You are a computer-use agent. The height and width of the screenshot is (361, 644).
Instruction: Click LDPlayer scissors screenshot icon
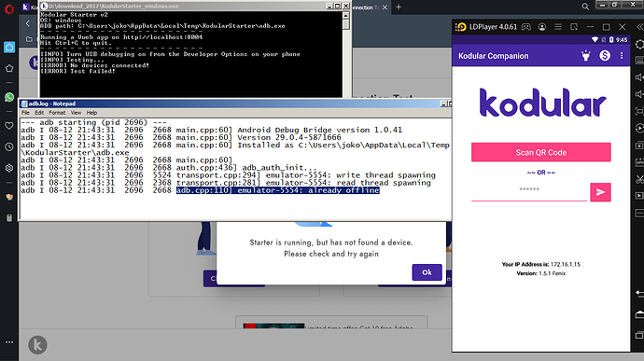coord(639,179)
